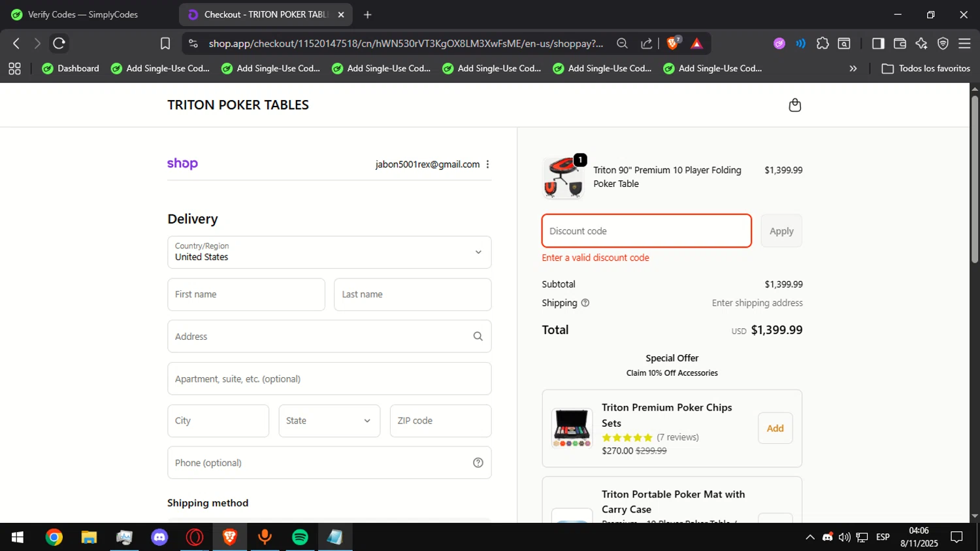Click the volume speaker tray icon
This screenshot has width=980, height=551.
(x=845, y=537)
